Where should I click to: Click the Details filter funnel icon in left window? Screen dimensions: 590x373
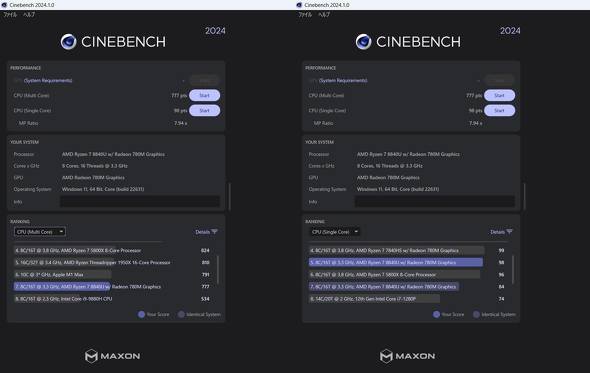point(214,232)
